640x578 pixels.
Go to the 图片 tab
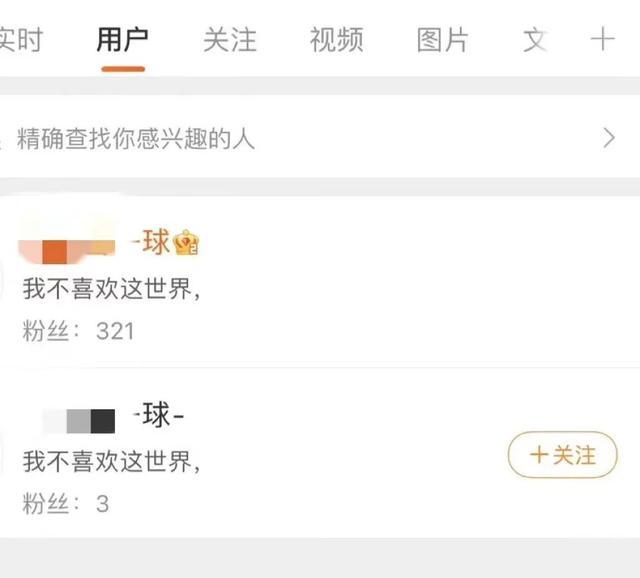[x=442, y=41]
